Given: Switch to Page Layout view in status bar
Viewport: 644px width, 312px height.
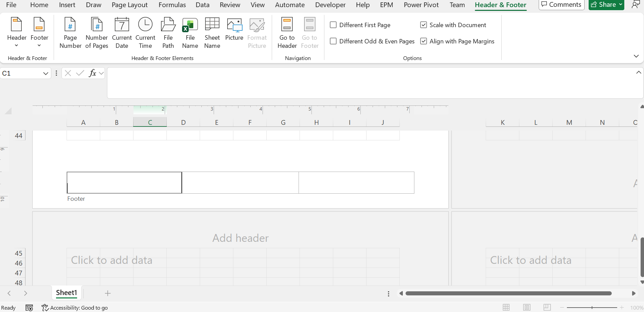Looking at the screenshot, I should [x=527, y=307].
